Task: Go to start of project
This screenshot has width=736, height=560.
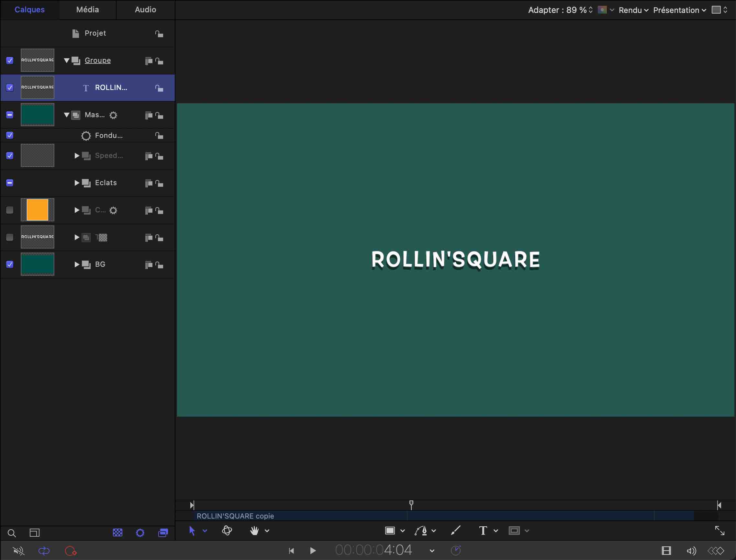Action: [x=291, y=551]
